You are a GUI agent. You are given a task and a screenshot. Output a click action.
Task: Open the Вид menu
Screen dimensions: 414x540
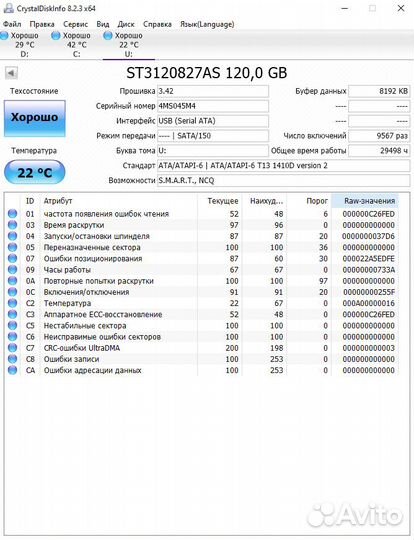point(103,24)
